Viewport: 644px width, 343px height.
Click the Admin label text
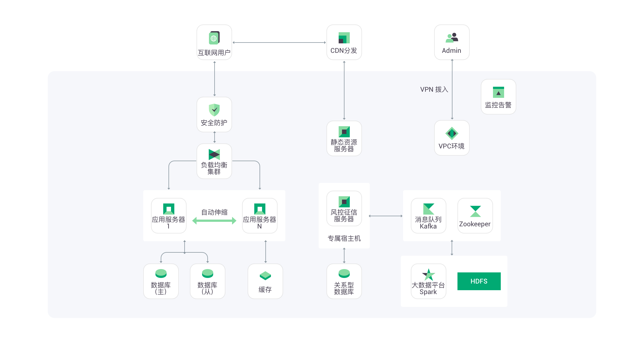pos(452,51)
